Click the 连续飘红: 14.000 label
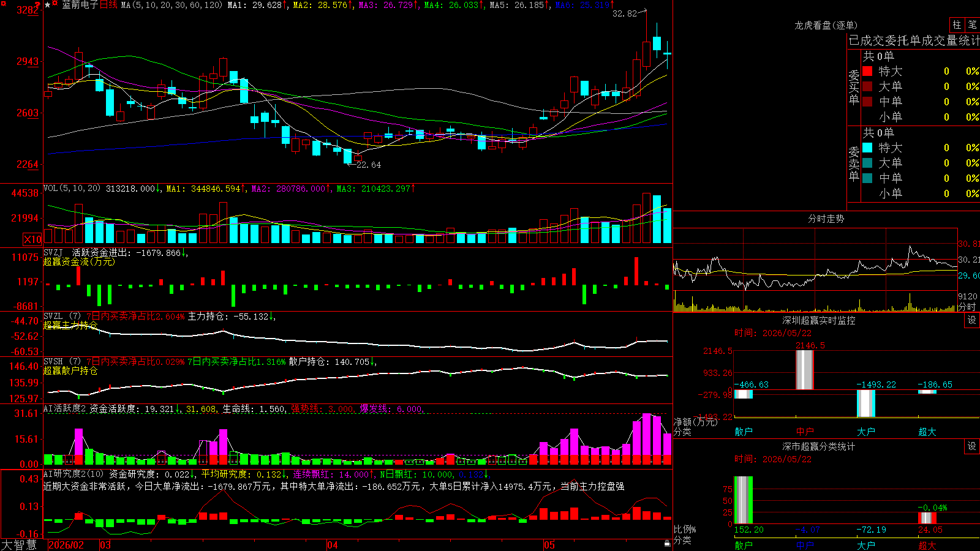Image resolution: width=980 pixels, height=551 pixels. click(331, 474)
